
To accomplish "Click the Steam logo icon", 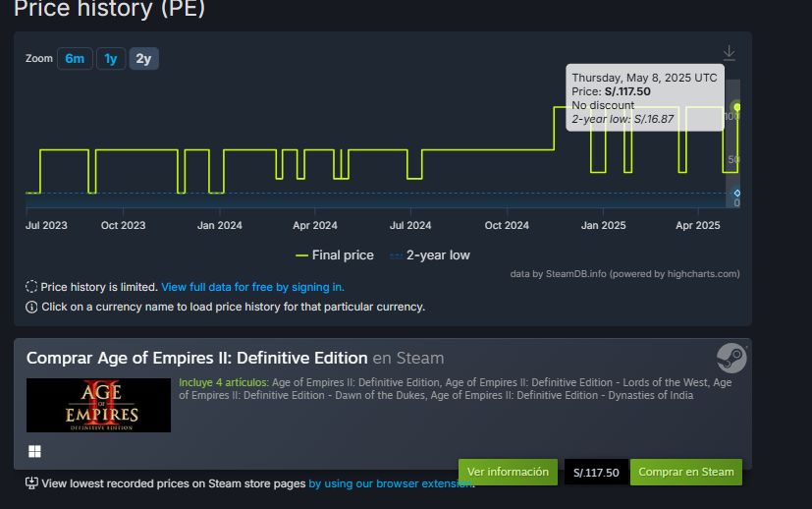I will tap(731, 358).
